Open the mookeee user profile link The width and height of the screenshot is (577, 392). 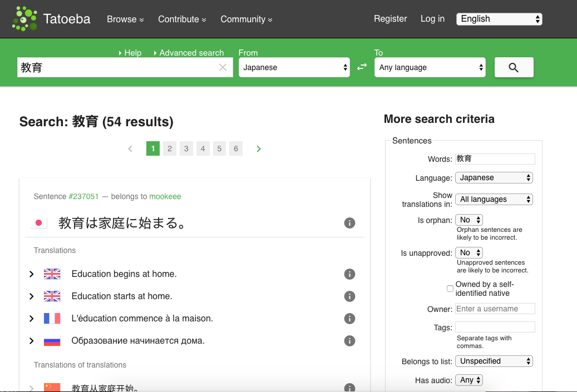[x=165, y=196]
